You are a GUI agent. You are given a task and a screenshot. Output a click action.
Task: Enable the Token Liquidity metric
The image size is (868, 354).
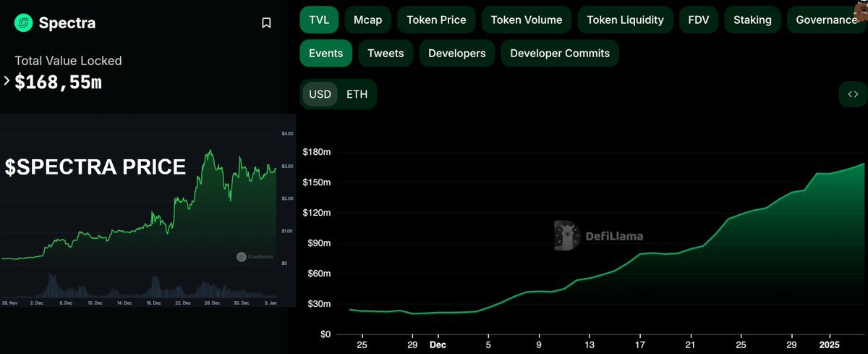click(625, 20)
